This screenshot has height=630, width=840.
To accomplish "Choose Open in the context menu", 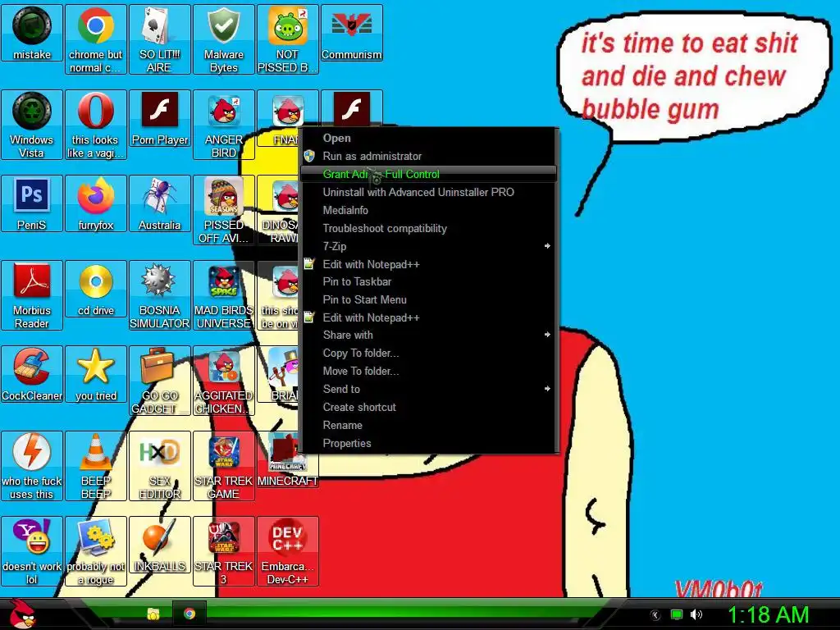I will (428, 138).
